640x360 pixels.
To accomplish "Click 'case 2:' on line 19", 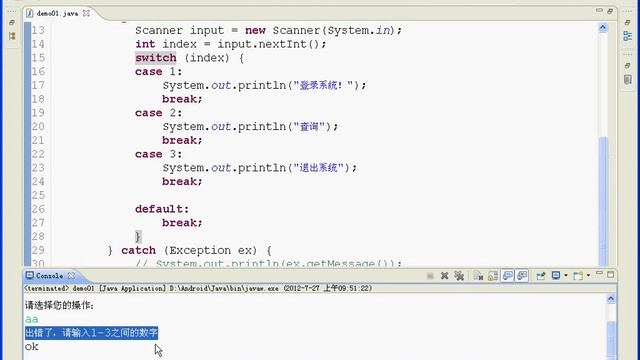I will [158, 113].
